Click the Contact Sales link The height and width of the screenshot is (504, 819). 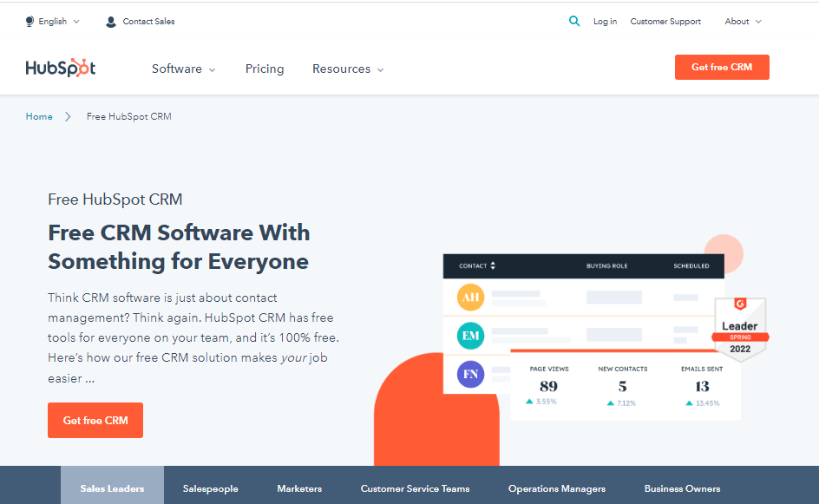pos(149,22)
